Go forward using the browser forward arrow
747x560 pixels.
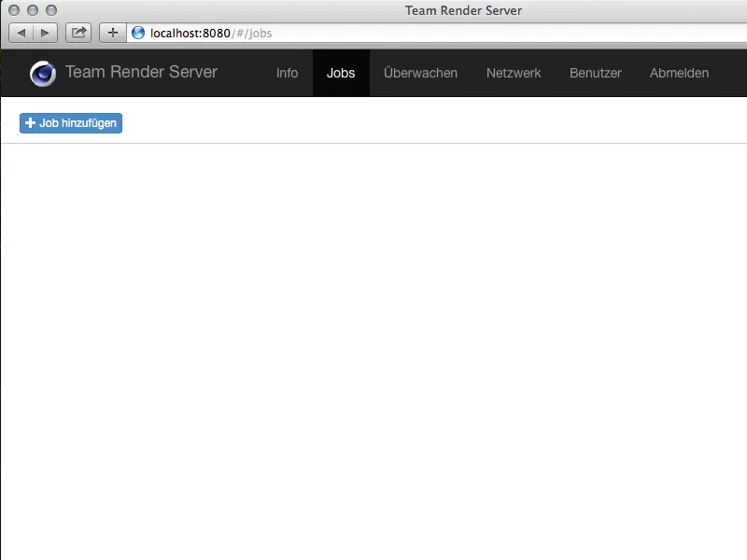[x=44, y=32]
